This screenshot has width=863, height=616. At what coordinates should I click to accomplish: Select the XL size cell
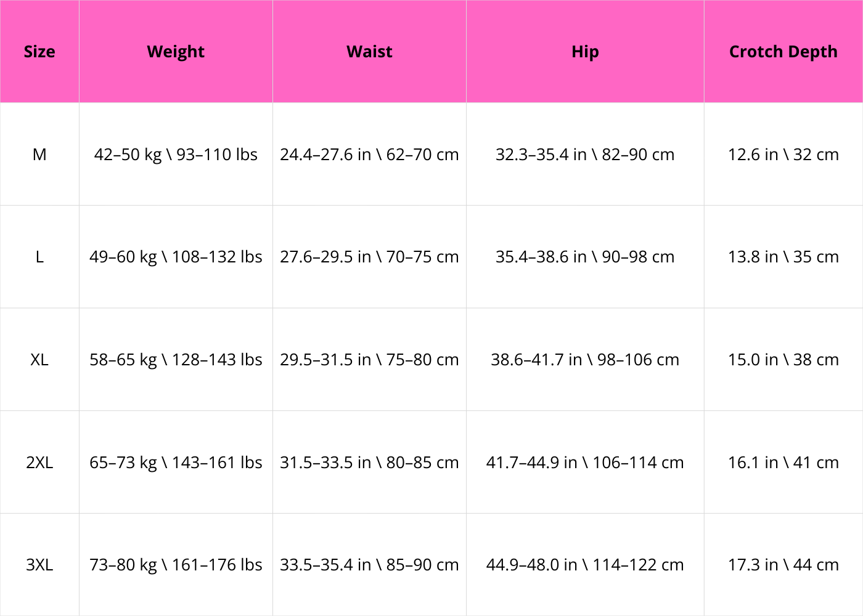39,360
